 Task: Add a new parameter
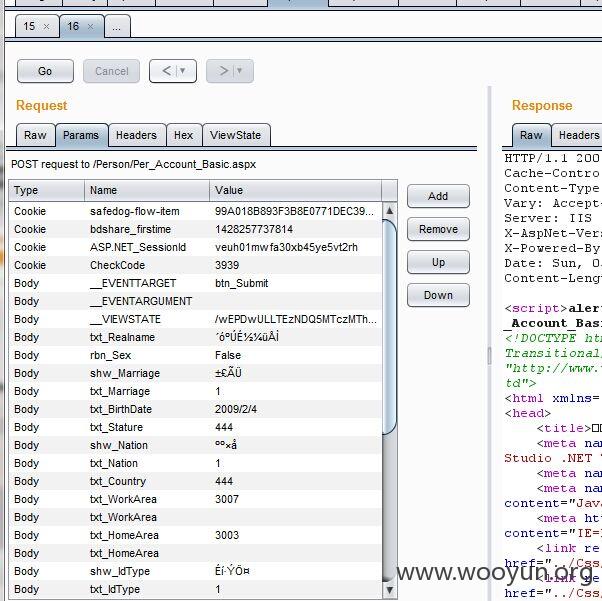tap(438, 196)
